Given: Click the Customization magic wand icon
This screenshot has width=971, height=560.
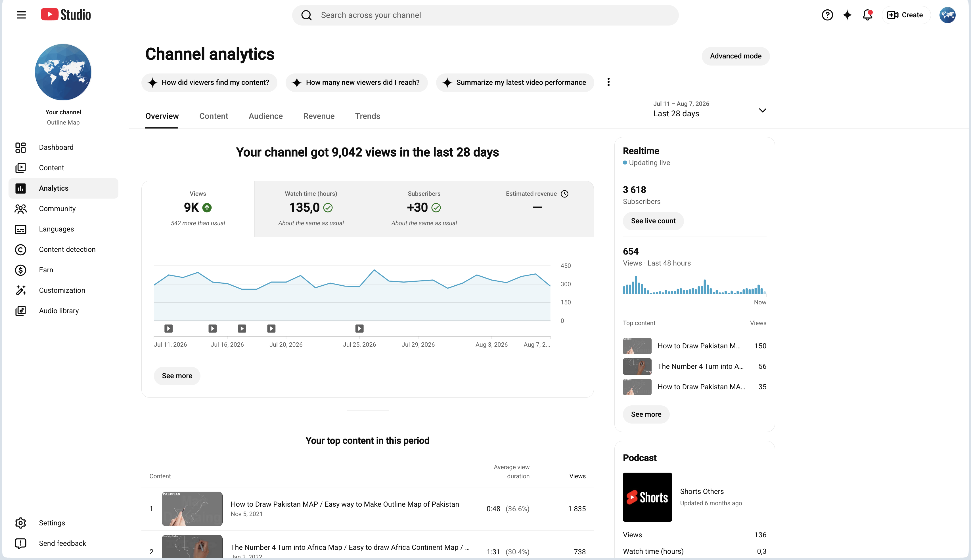Looking at the screenshot, I should [x=20, y=290].
